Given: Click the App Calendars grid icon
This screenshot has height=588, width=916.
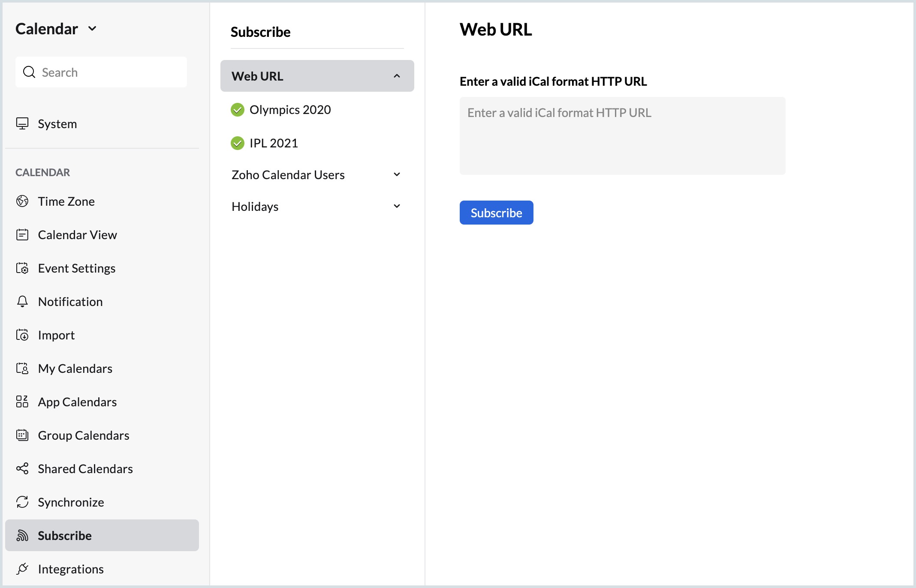Looking at the screenshot, I should click(x=22, y=402).
